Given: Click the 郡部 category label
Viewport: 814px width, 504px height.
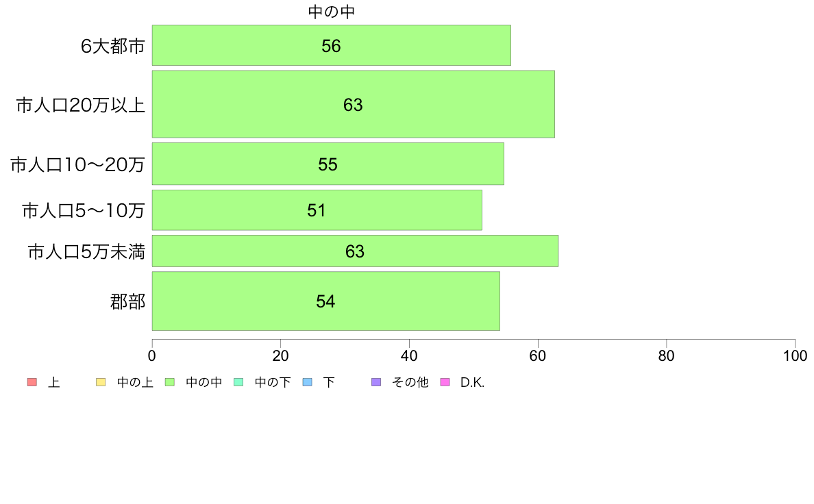Looking at the screenshot, I should tap(127, 301).
